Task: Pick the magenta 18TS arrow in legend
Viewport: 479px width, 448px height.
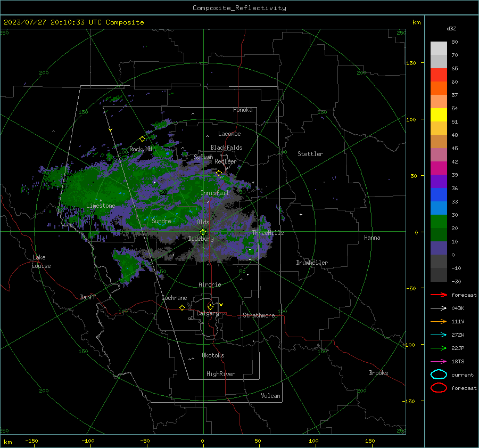Action: (x=439, y=362)
